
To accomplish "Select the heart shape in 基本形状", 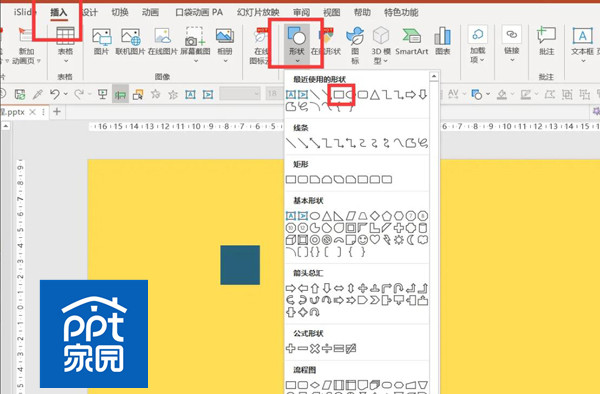I will pyautogui.click(x=375, y=240).
